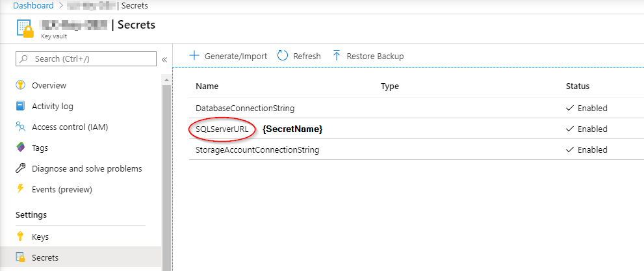
Task: Sort secrets by Name column header
Action: 207,86
